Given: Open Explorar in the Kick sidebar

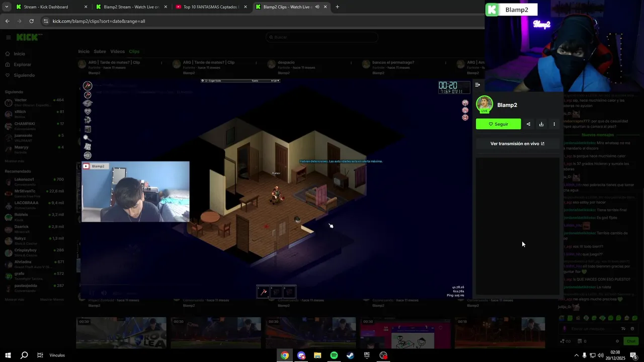Looking at the screenshot, I should [22, 64].
